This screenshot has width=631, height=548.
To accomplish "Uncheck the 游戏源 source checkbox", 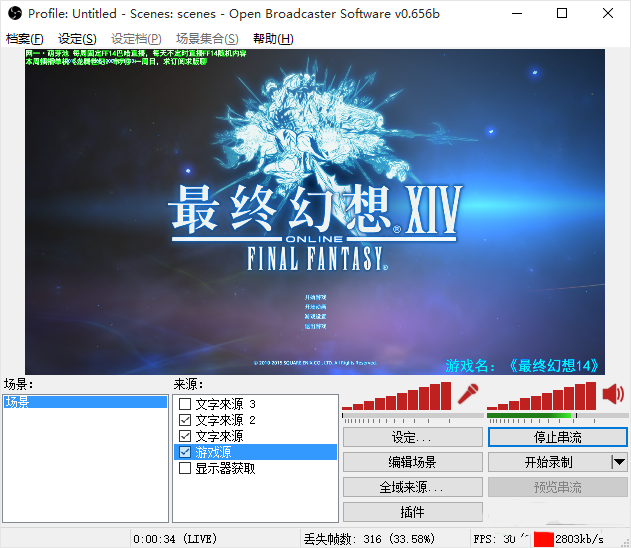I will (185, 452).
